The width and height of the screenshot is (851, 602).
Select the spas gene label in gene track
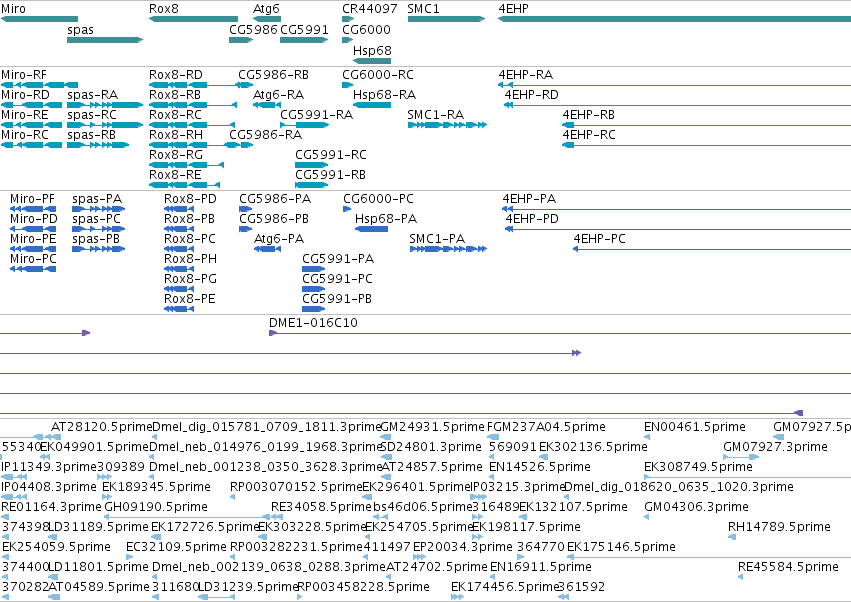[80, 29]
